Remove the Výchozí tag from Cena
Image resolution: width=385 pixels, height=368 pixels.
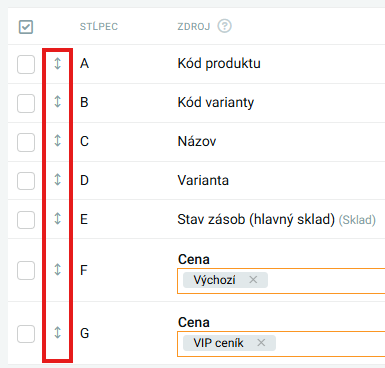pos(253,280)
